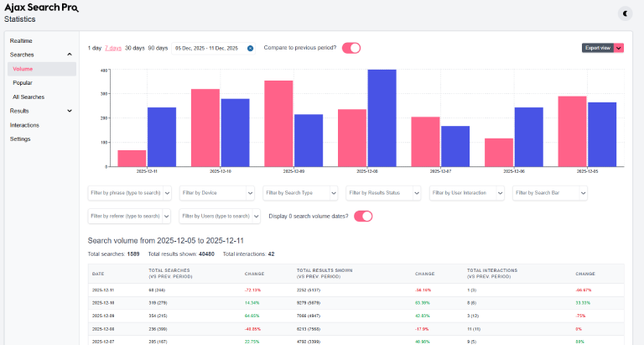The width and height of the screenshot is (644, 345).
Task: Switch range to 30 days
Action: [x=134, y=48]
